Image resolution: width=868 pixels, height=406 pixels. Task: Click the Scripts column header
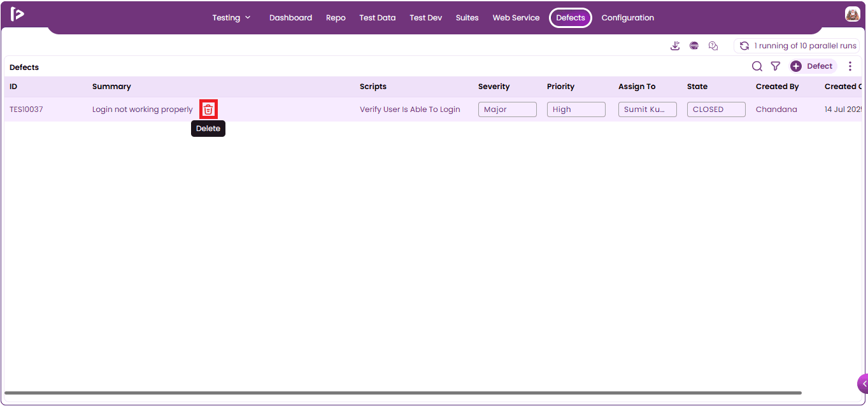[373, 87]
